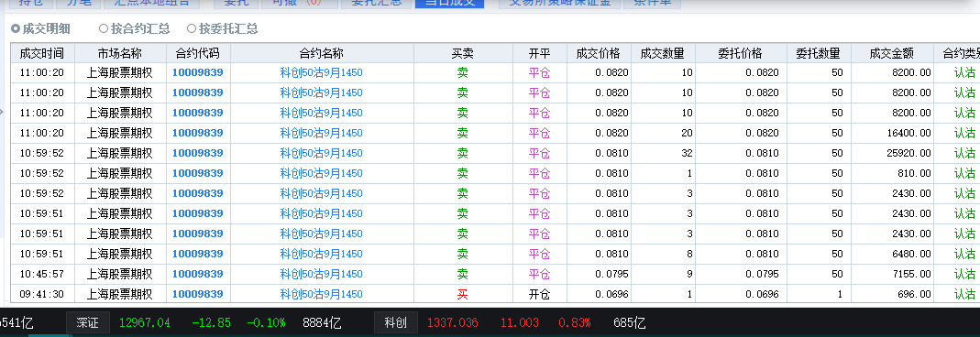Click the 平仓 cell in the 10:45:57 row

pyautogui.click(x=539, y=274)
